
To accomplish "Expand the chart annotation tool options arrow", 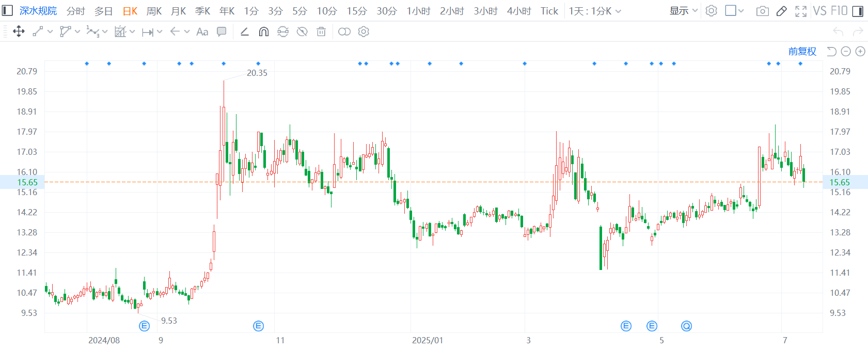I will [x=132, y=31].
